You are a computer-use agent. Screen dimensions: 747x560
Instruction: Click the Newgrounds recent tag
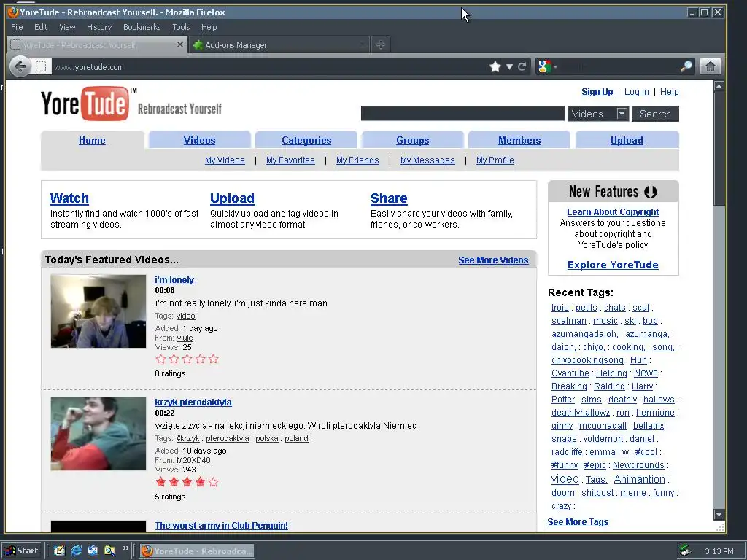click(638, 464)
